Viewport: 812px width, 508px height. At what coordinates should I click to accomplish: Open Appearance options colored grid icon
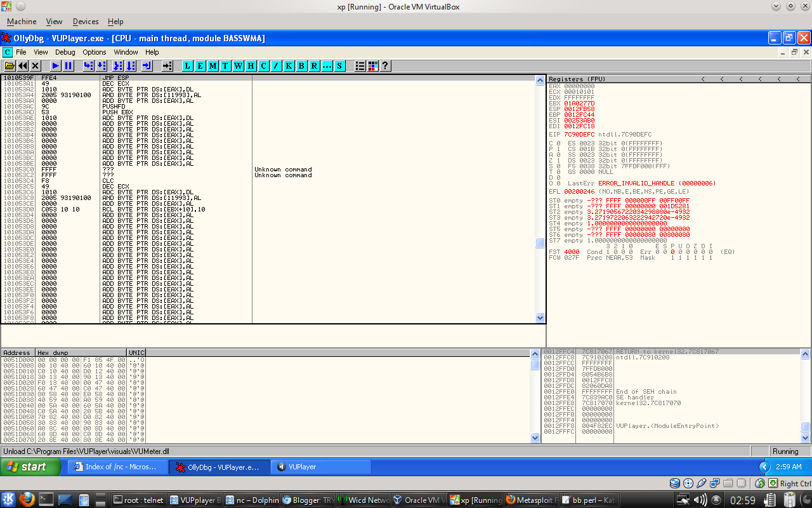[x=373, y=65]
